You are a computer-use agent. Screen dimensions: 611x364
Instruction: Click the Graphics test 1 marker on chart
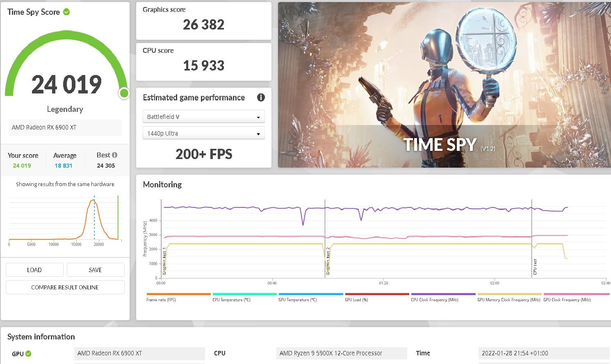click(x=164, y=261)
